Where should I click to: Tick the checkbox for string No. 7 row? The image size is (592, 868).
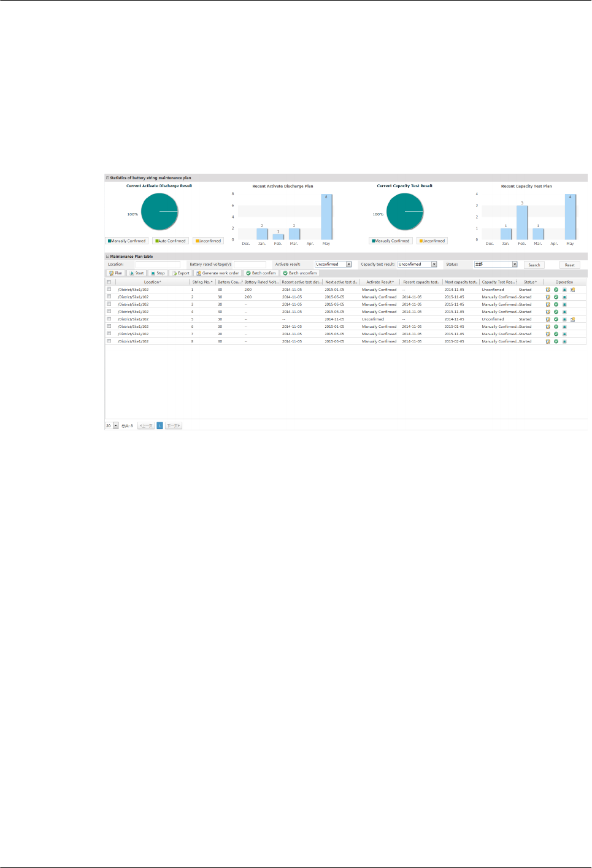click(109, 333)
